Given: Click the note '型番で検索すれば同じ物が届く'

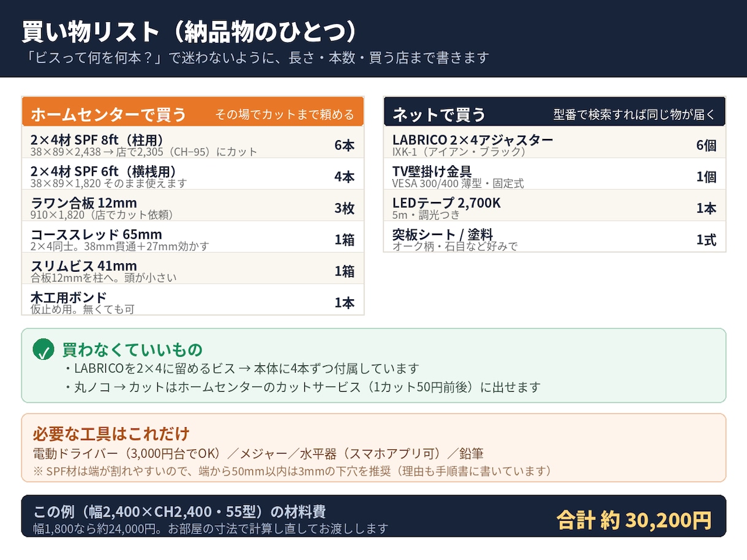Looking at the screenshot, I should (634, 115).
